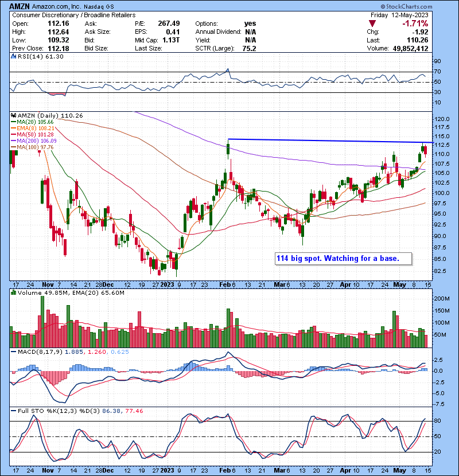Click the RSI panel line-chart icon
The image size is (459, 476).
[x=14, y=56]
